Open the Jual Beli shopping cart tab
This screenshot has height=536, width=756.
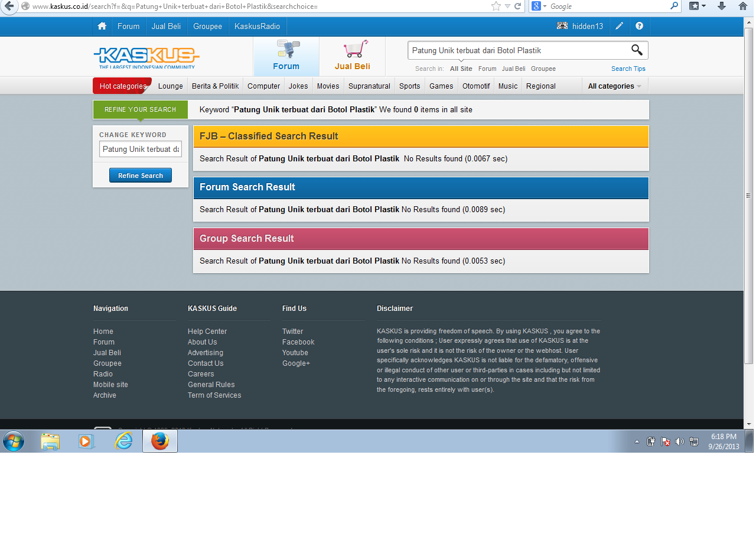tap(353, 56)
